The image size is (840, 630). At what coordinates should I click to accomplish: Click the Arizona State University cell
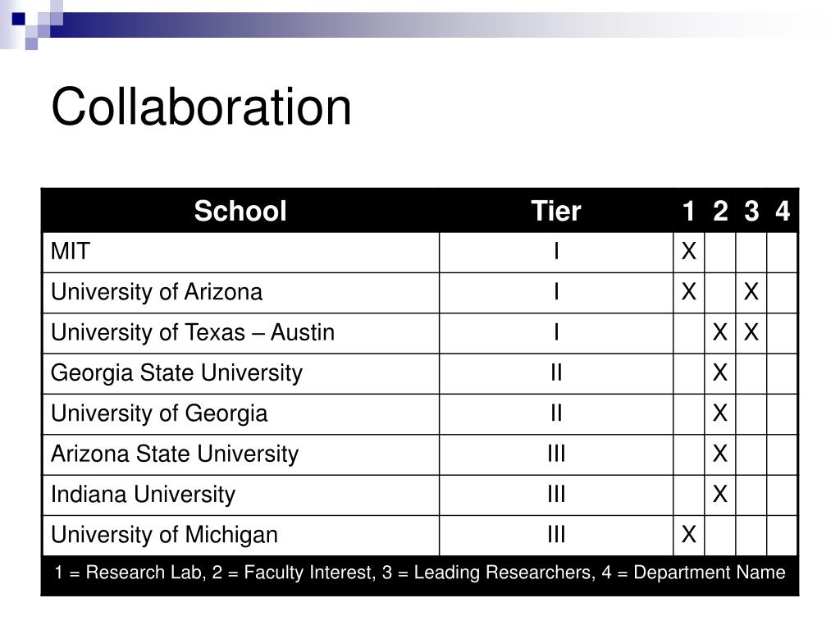tap(241, 454)
